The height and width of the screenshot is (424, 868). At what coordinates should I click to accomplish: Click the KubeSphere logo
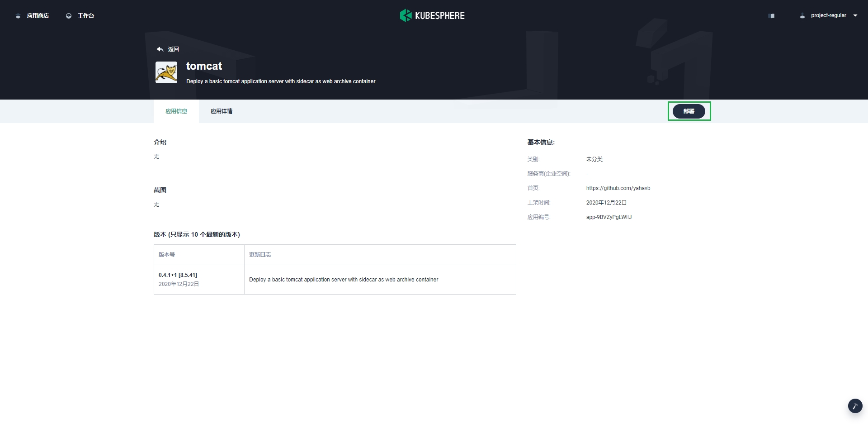[x=432, y=15]
